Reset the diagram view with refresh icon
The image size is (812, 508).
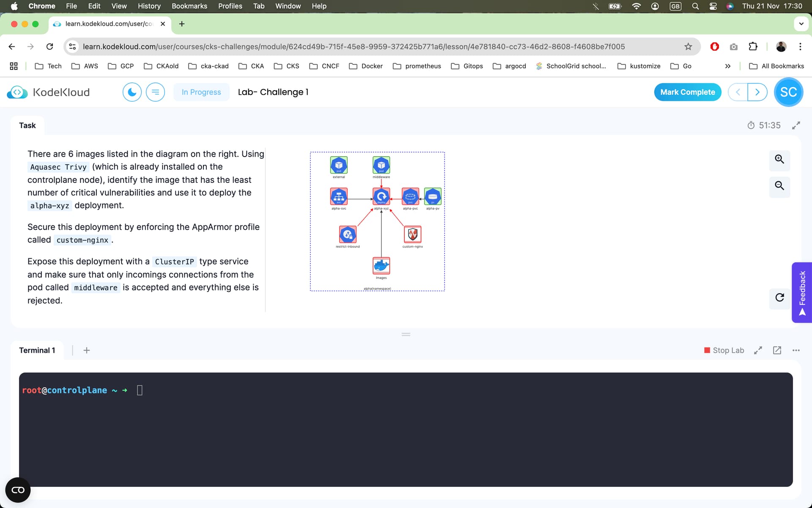click(x=779, y=297)
